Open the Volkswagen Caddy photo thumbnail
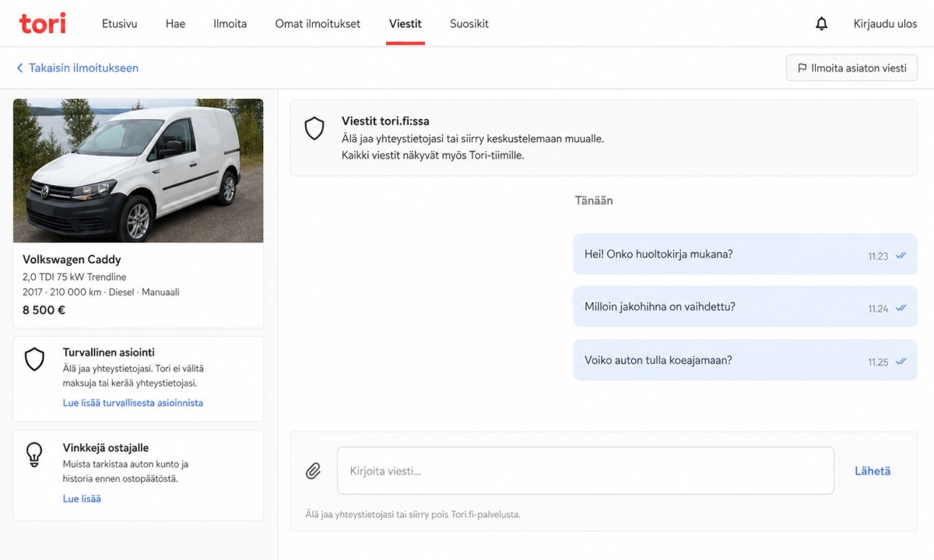 pyautogui.click(x=138, y=170)
